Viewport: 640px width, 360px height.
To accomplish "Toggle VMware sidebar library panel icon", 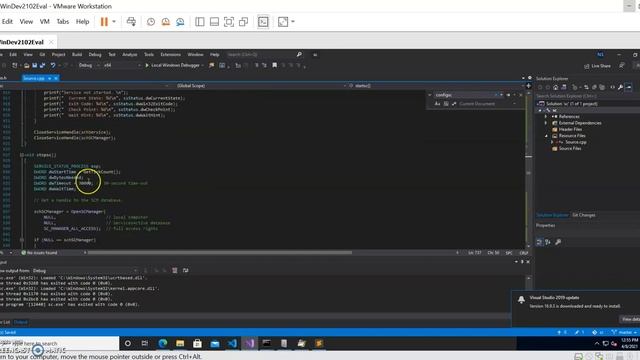I will coord(200,22).
